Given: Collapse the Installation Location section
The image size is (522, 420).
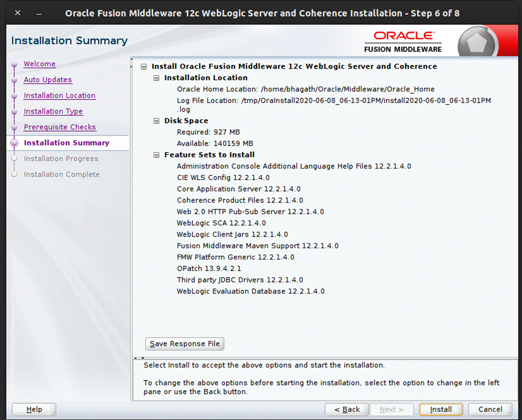Looking at the screenshot, I should tap(156, 78).
